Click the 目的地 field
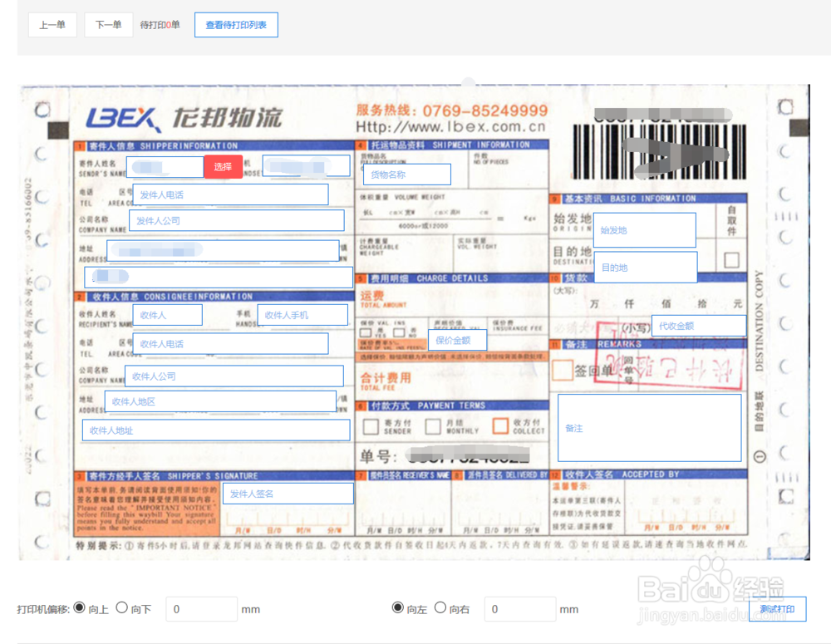 [646, 267]
